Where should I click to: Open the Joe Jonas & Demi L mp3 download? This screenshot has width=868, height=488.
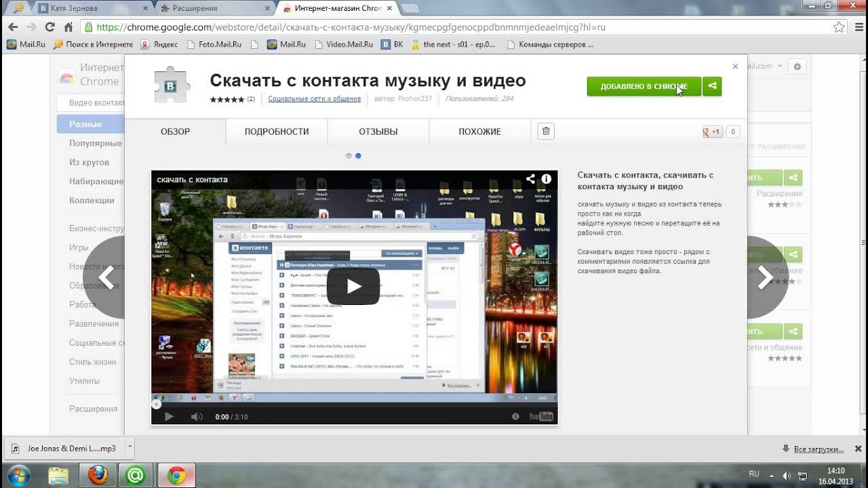64,448
